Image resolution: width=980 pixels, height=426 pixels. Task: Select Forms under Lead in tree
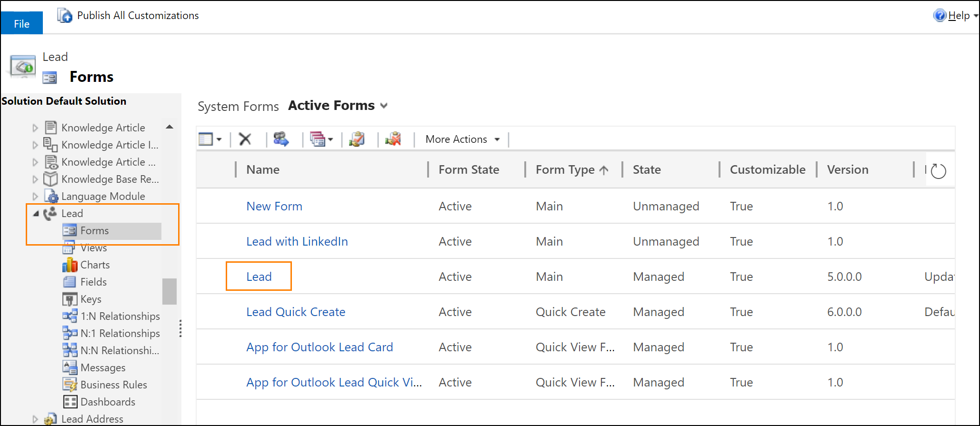(94, 231)
